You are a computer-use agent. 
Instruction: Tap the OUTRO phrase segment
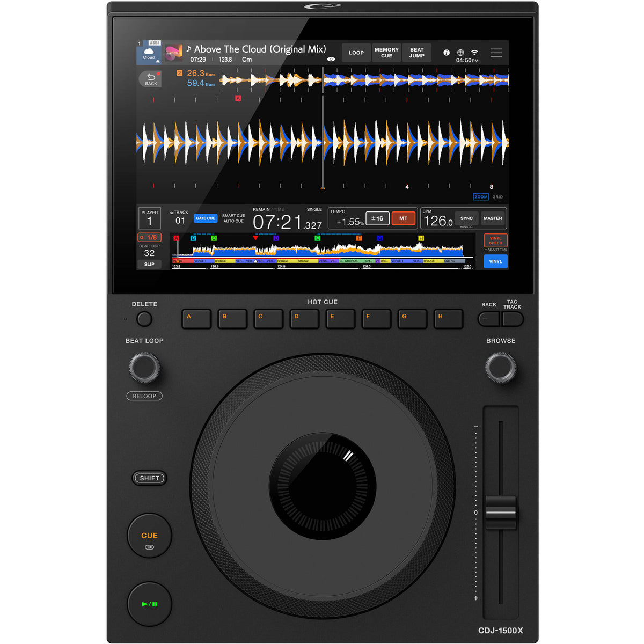click(x=453, y=261)
